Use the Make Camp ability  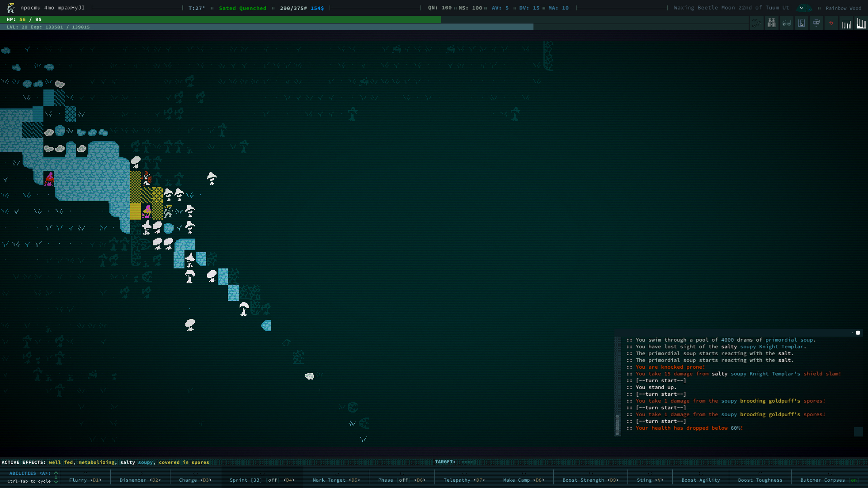524,480
